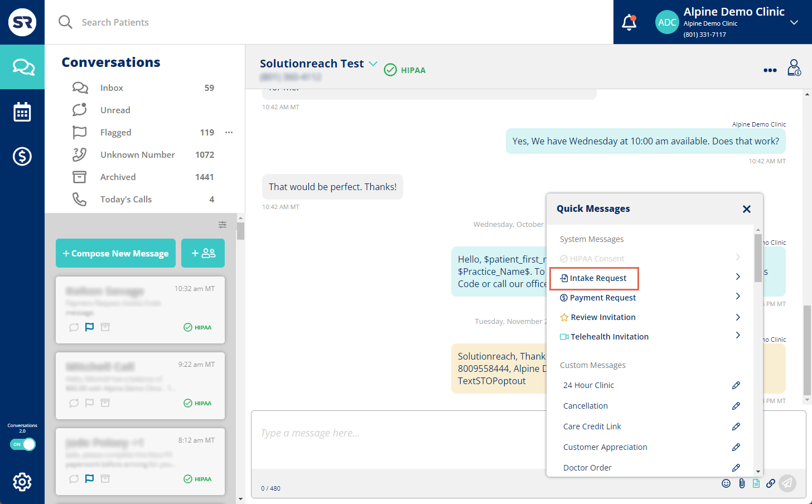Insert a link with the chain icon
Image resolution: width=812 pixels, height=504 pixels.
pyautogui.click(x=771, y=483)
